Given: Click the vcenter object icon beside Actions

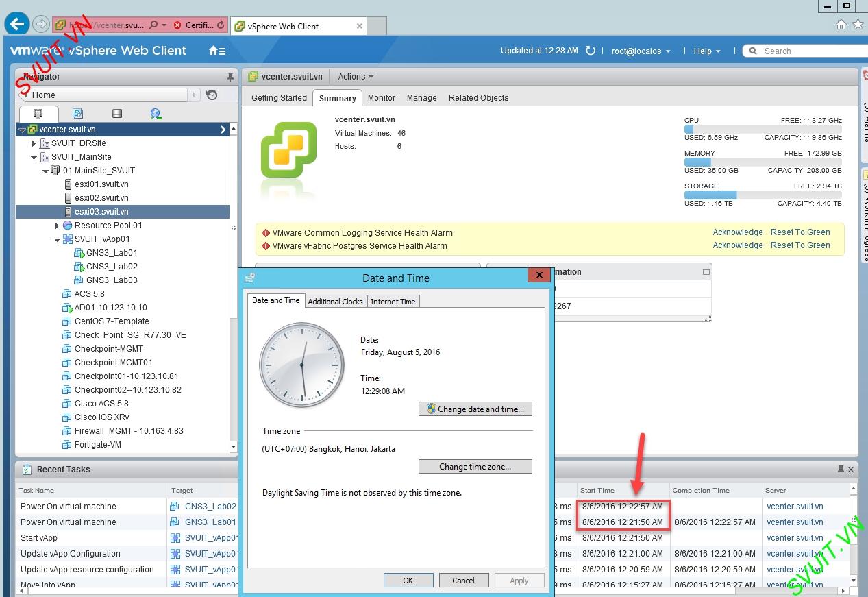Looking at the screenshot, I should coord(253,77).
